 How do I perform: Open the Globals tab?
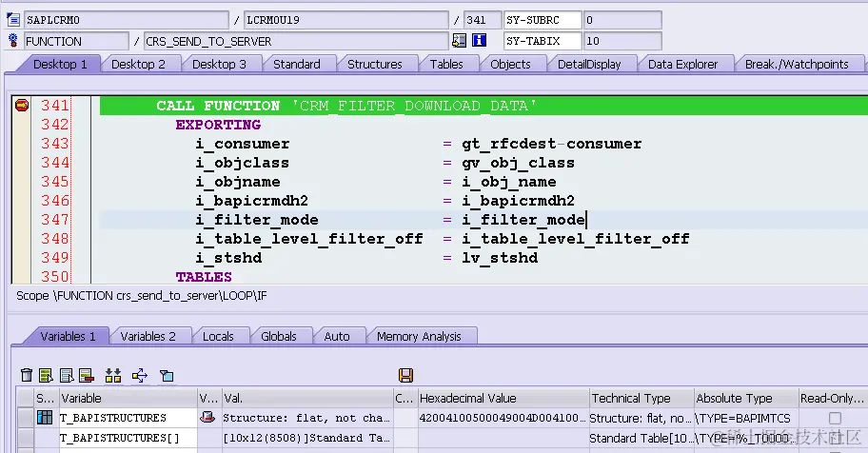279,336
